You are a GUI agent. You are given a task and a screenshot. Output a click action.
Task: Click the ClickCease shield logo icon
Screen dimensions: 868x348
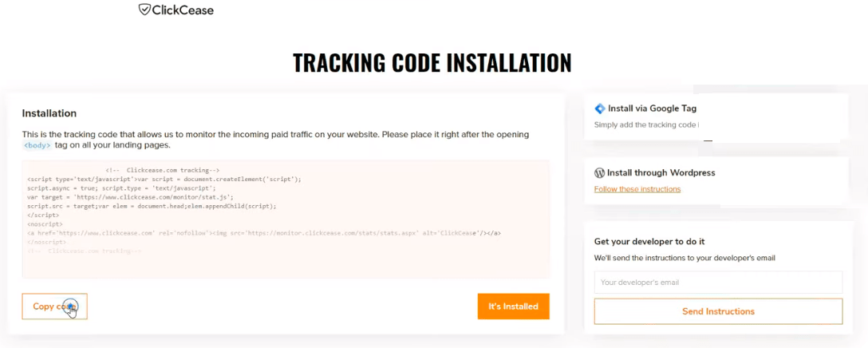pos(144,10)
